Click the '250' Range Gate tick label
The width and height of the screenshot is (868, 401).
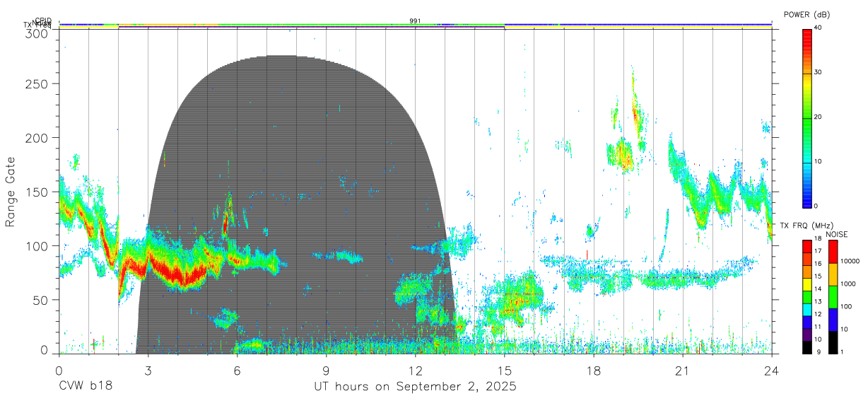click(x=37, y=83)
